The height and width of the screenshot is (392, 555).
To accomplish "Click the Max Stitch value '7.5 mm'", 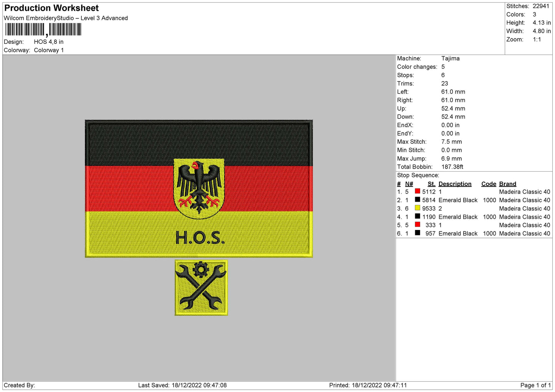I will [x=452, y=142].
